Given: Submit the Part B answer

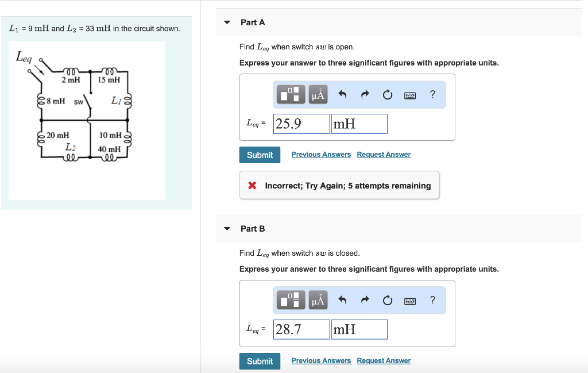Looking at the screenshot, I should click(260, 361).
